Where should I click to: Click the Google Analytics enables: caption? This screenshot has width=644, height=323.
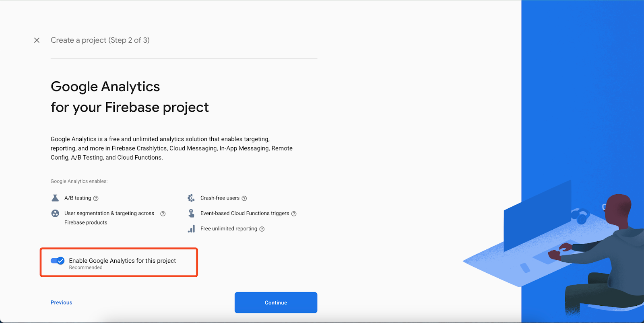79,181
